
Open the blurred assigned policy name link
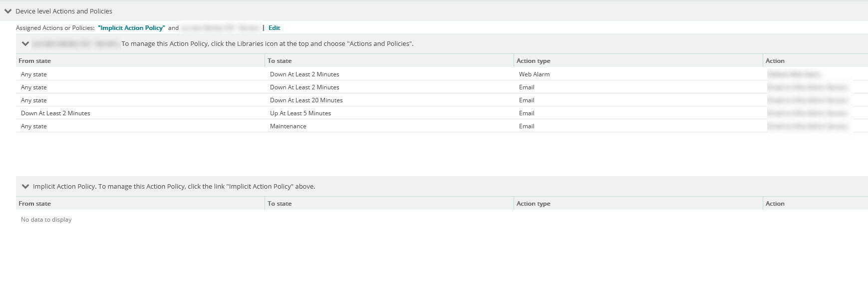(x=220, y=28)
